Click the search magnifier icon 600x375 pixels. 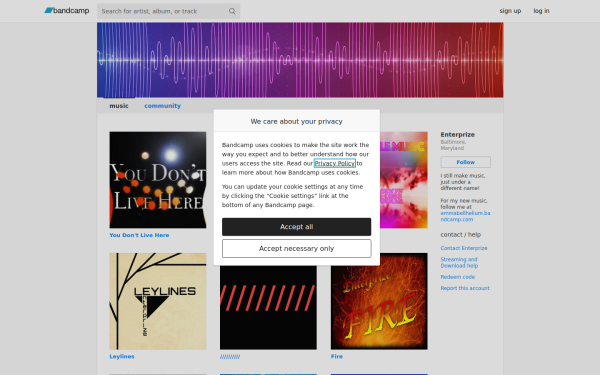232,11
